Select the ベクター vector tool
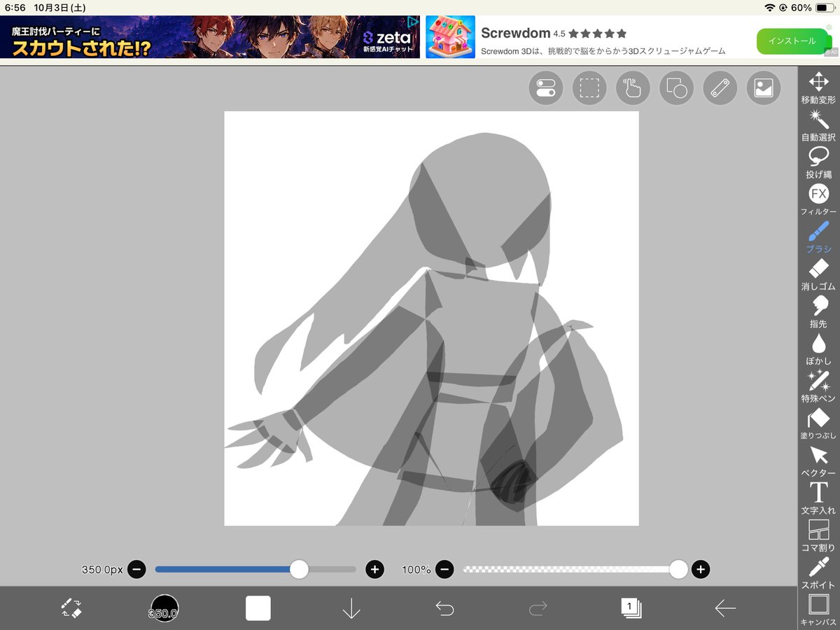Viewport: 840px width, 630px height. tap(818, 461)
